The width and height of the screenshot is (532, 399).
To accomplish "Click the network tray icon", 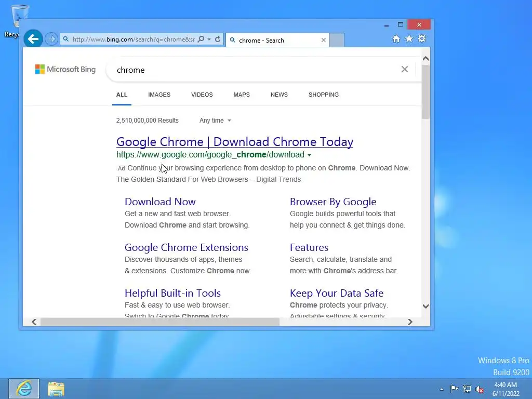I will point(467,389).
